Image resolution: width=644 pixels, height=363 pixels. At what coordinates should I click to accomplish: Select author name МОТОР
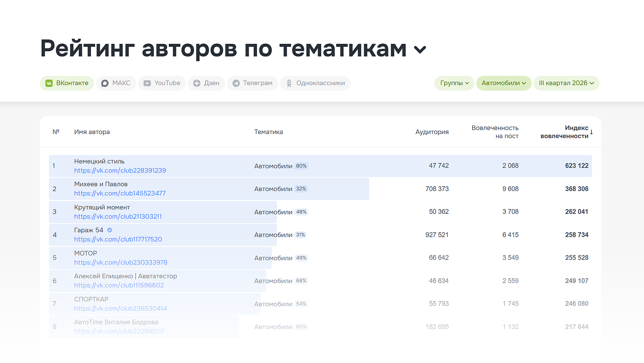pyautogui.click(x=85, y=253)
